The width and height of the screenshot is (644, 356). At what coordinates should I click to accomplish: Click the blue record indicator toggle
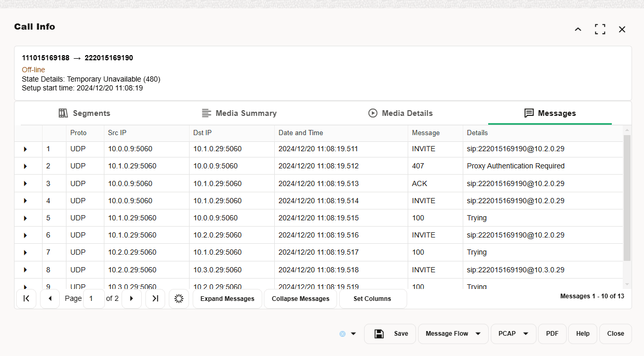click(x=343, y=334)
